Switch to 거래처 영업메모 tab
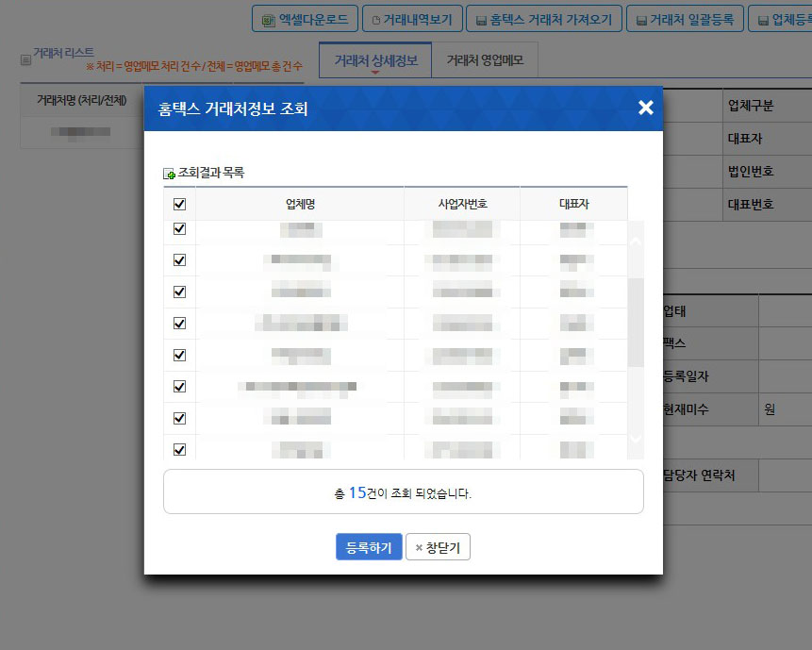The height and width of the screenshot is (650, 812). (x=485, y=60)
